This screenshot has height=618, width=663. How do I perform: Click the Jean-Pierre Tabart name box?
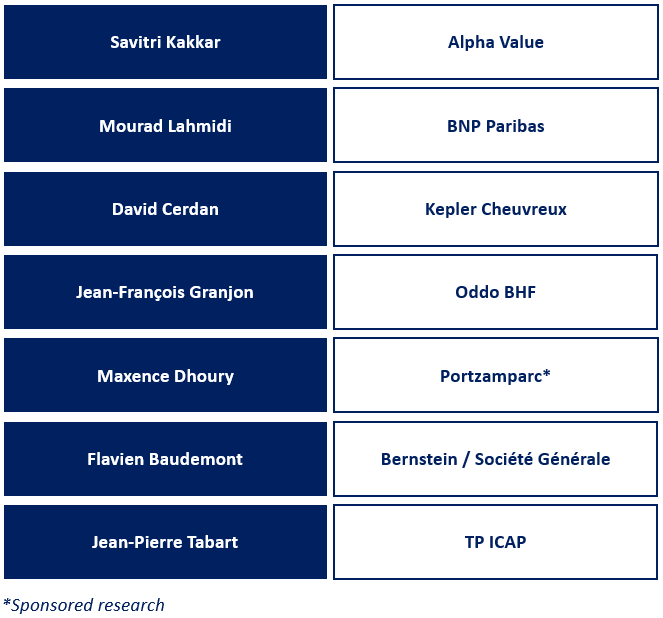165,542
